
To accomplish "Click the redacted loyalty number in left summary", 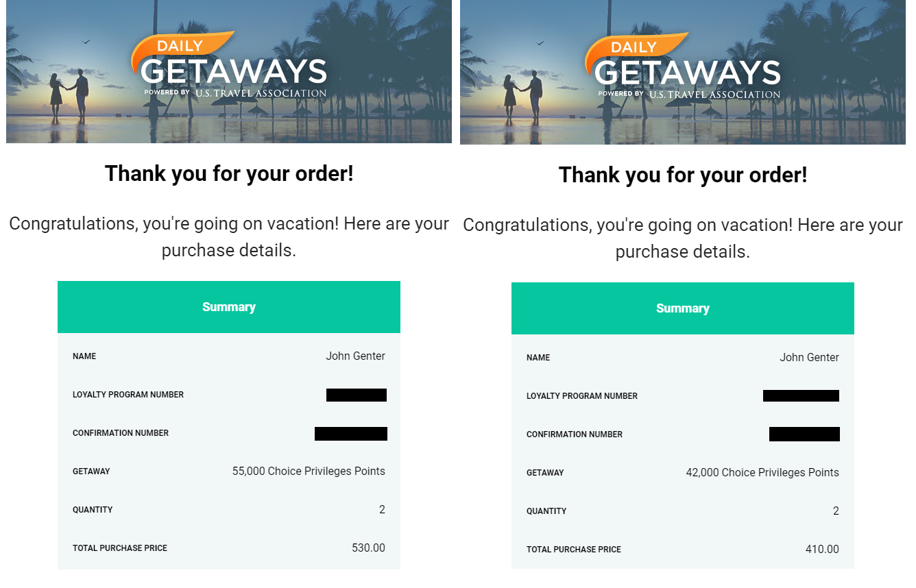I will [357, 395].
